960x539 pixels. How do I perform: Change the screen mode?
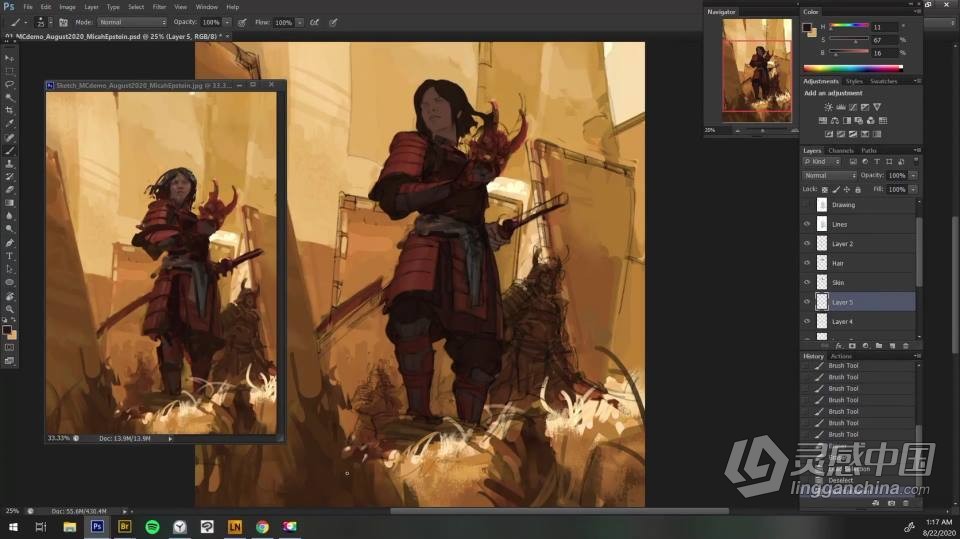point(9,361)
